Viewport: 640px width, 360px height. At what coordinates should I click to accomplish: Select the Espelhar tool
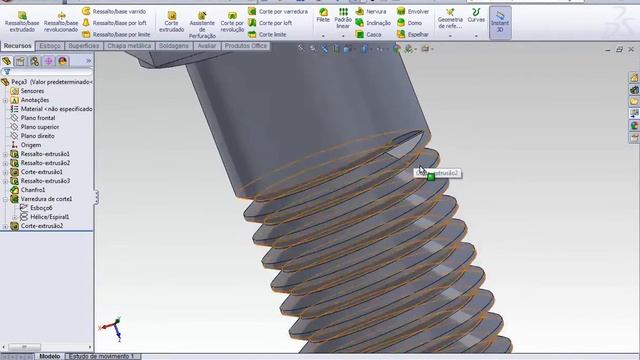tap(413, 34)
